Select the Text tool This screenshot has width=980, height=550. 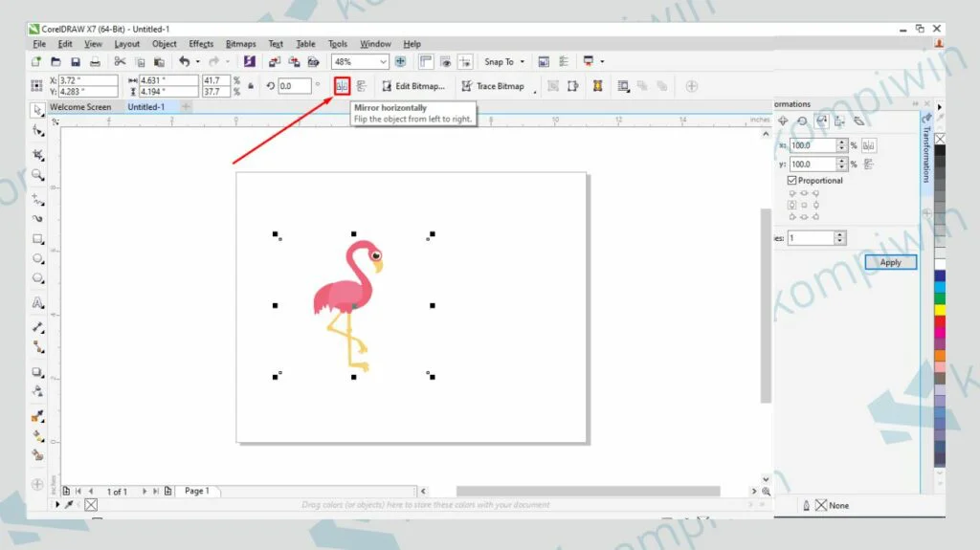pyautogui.click(x=38, y=303)
